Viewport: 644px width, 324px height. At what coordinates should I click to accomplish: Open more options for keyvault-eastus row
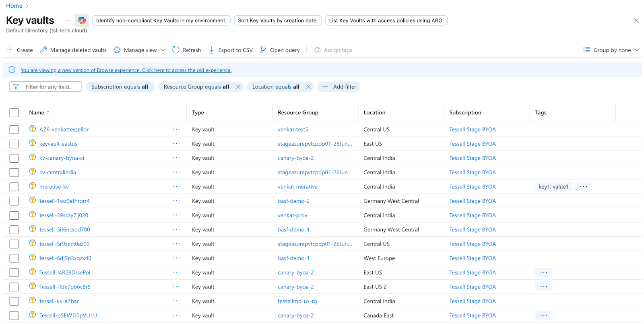pyautogui.click(x=176, y=144)
